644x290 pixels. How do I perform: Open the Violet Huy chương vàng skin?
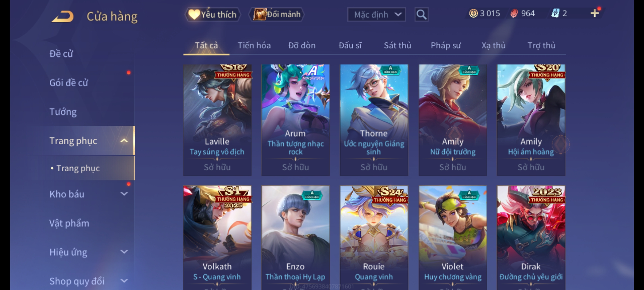click(x=453, y=238)
